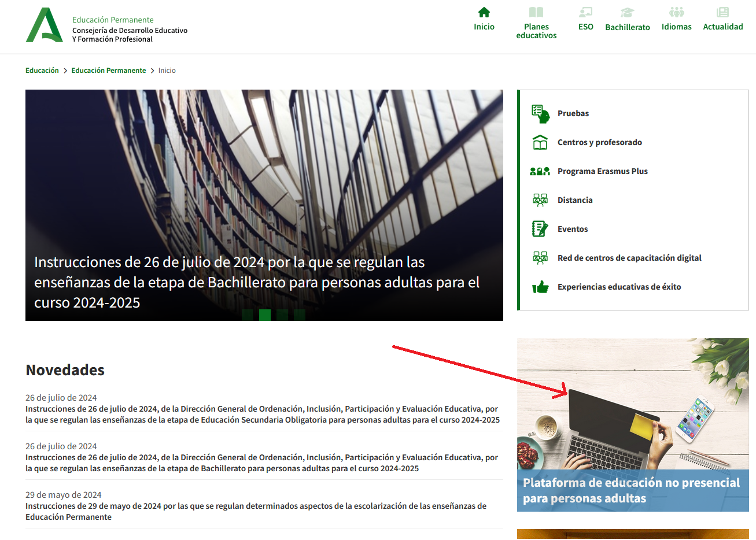Click the Novedades heading
The width and height of the screenshot is (756, 540).
tap(65, 370)
